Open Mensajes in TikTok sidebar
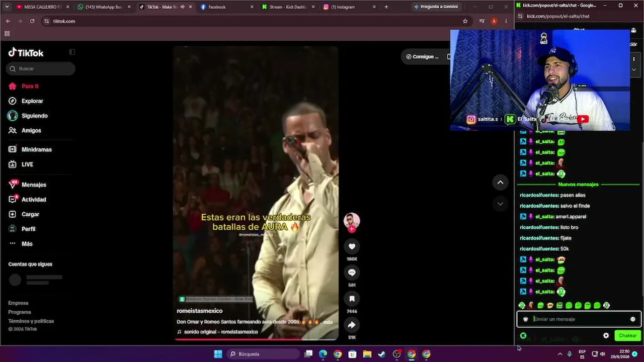This screenshot has height=362, width=644. coord(34,185)
